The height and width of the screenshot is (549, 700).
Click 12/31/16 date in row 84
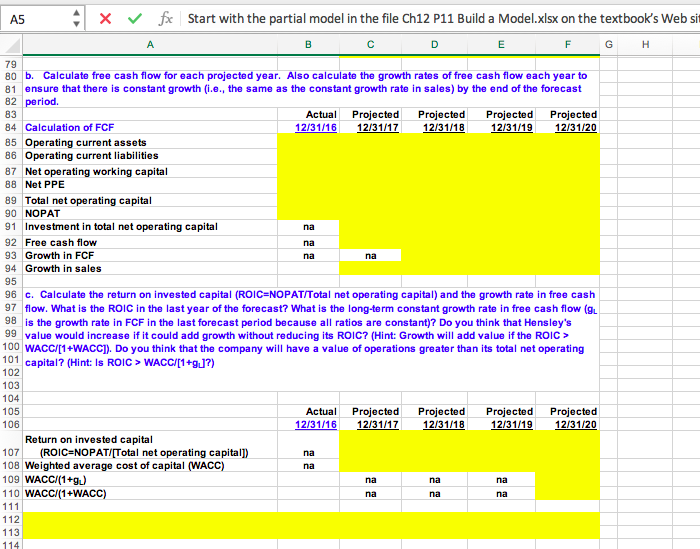point(316,128)
